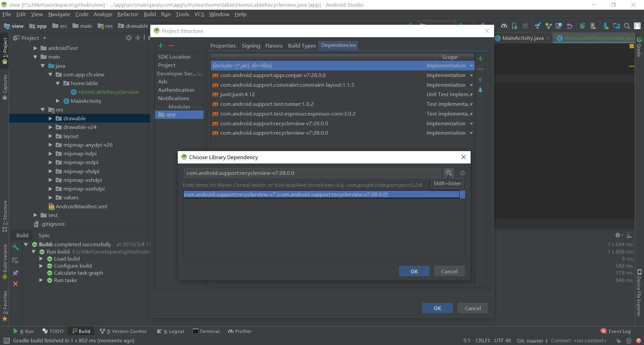Select AndroidManifest.xml in project tree
The height and width of the screenshot is (345, 644).
point(81,206)
